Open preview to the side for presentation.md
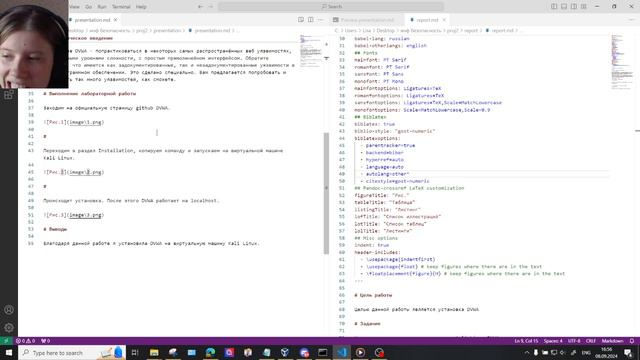This screenshot has width=640, height=360. click(301, 20)
